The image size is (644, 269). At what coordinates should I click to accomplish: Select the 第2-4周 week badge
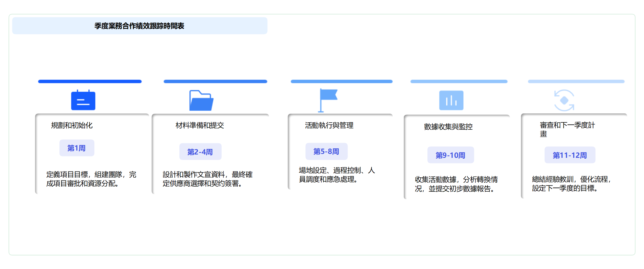pos(200,152)
